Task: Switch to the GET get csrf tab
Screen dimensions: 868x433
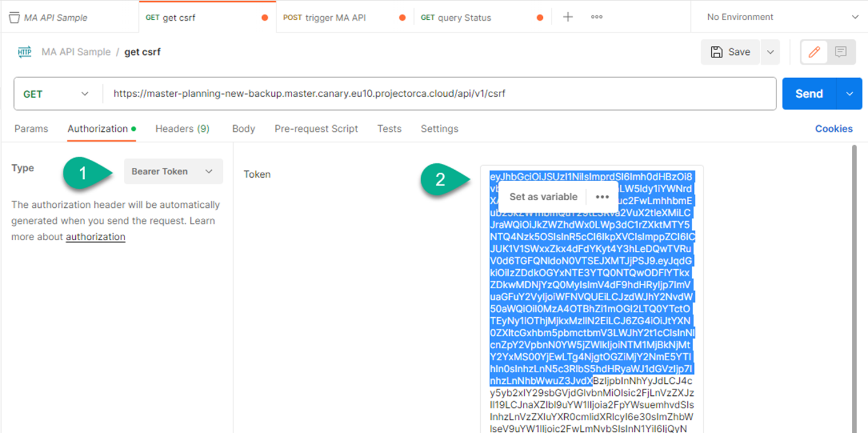Action: tap(207, 17)
